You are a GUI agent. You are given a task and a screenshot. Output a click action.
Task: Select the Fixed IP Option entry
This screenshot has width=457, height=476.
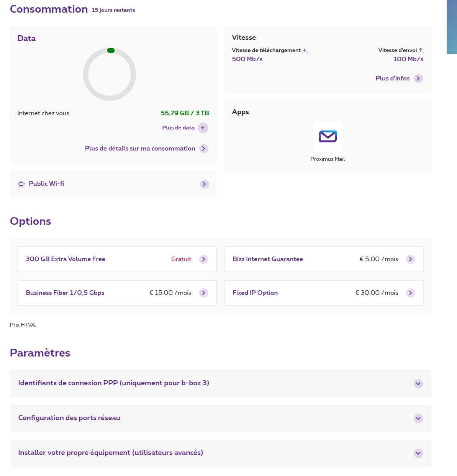(255, 293)
